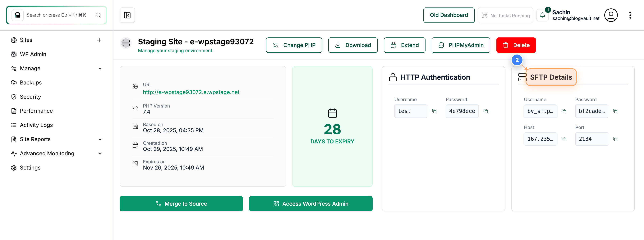This screenshot has height=240, width=644.
Task: Select WP Admin in the sidebar
Action: (x=33, y=54)
